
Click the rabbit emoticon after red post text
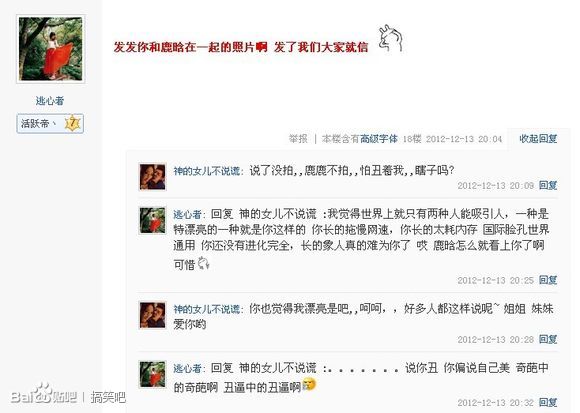(x=391, y=38)
